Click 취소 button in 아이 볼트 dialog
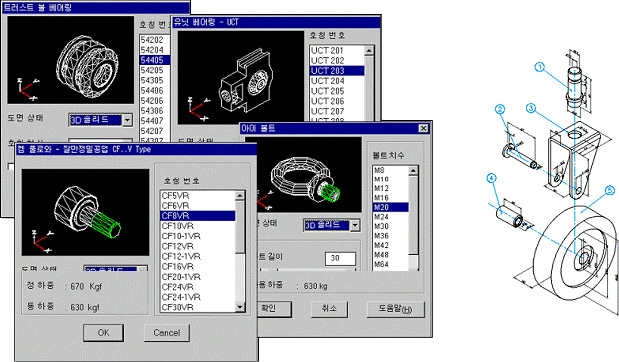This screenshot has height=362, width=619. pos(329,309)
